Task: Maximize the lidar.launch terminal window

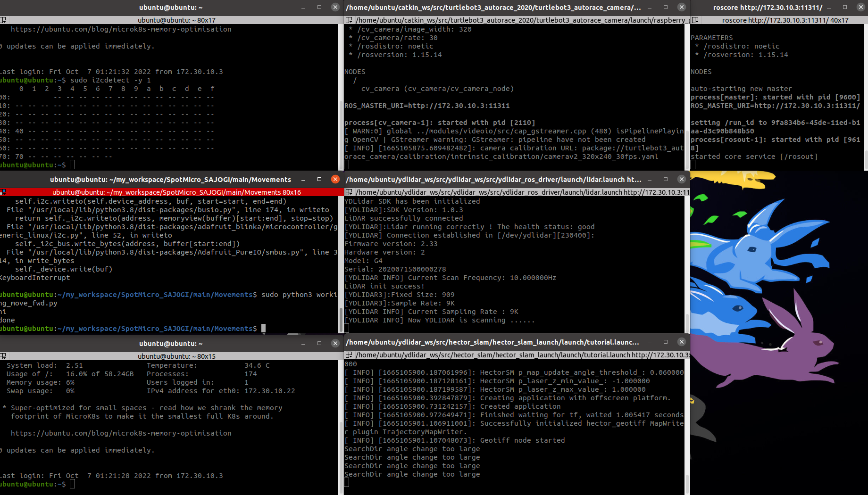Action: coord(666,180)
